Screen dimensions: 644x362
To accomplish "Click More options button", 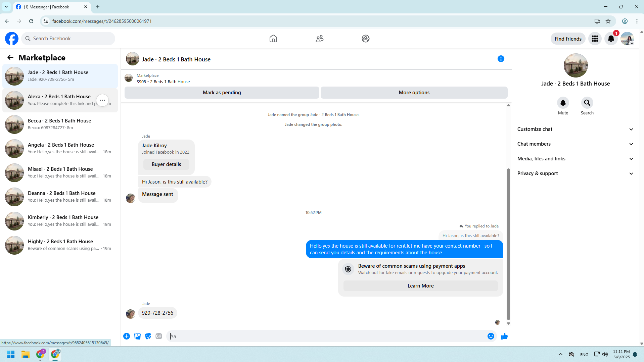I will click(414, 93).
